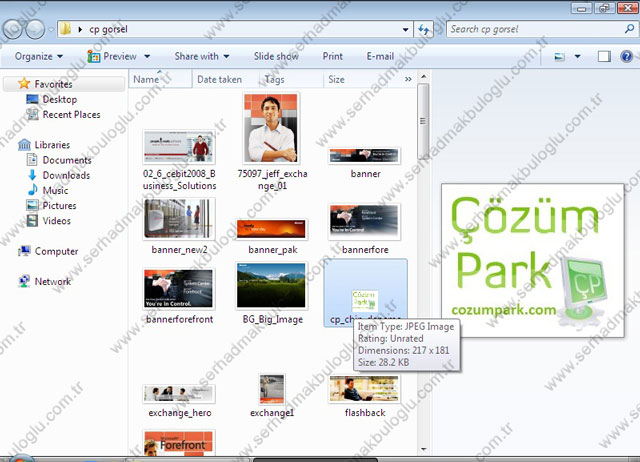The width and height of the screenshot is (640, 462).
Task: Click the Help question mark icon
Action: [626, 56]
